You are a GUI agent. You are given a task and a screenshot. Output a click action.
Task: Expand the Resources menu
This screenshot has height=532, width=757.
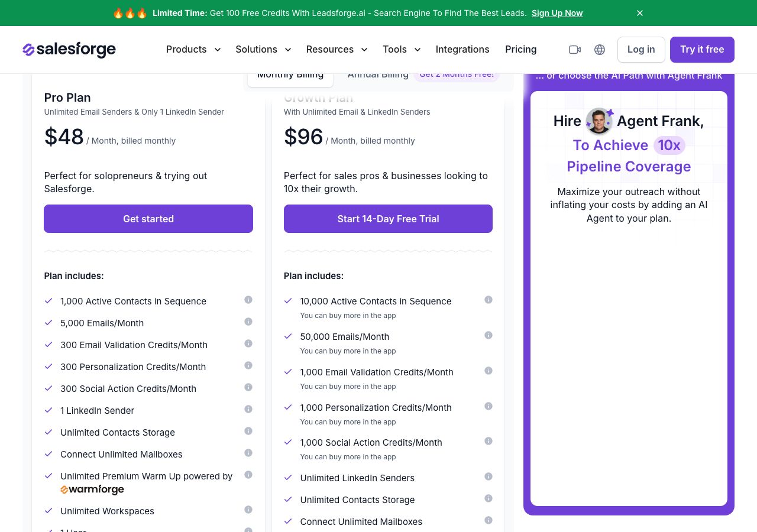337,50
